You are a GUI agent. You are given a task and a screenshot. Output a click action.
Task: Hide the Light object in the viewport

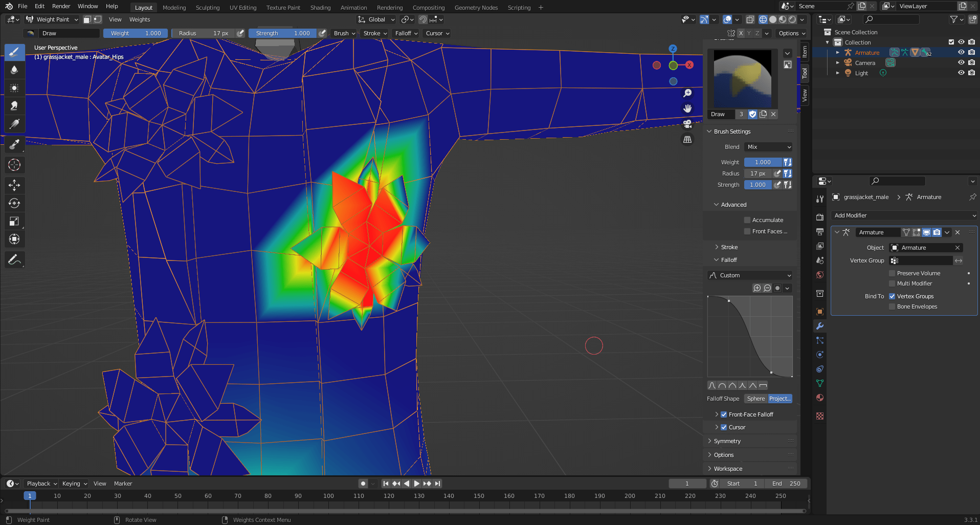coord(961,73)
